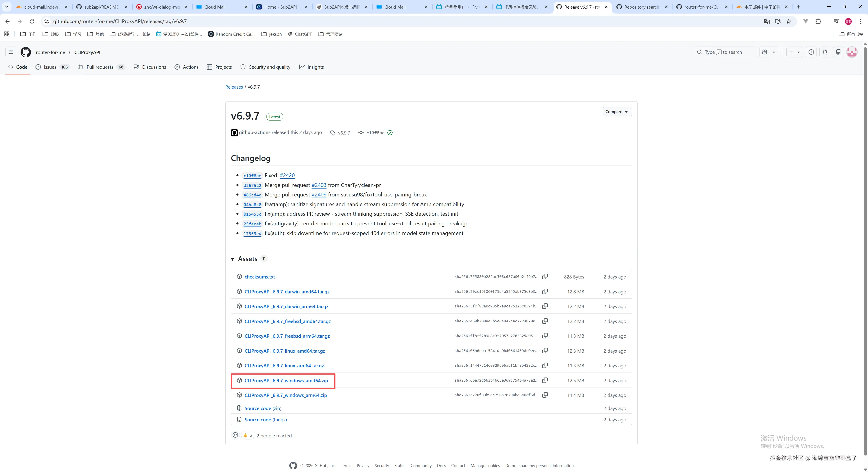Open the Copilot chat icon in the header
The width and height of the screenshot is (868, 472).
pyautogui.click(x=764, y=52)
